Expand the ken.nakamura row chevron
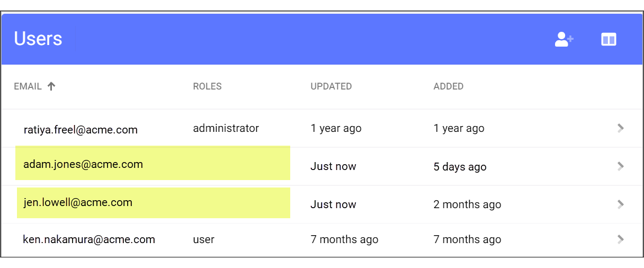Screen dimensions: 644x268 pos(621,239)
